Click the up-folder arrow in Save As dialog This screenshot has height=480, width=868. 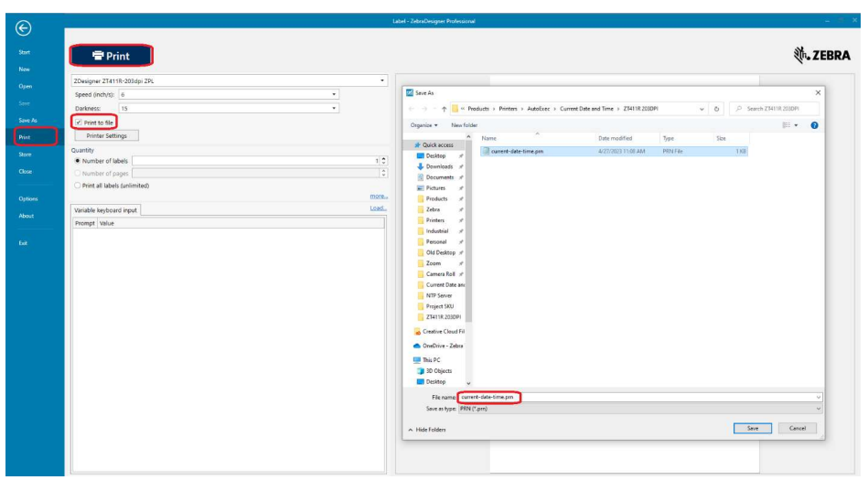[441, 109]
